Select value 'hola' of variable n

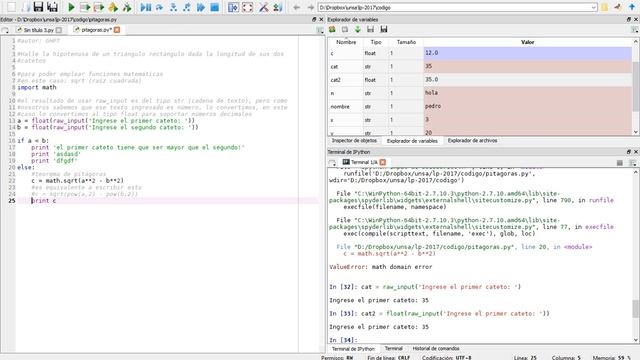click(527, 93)
